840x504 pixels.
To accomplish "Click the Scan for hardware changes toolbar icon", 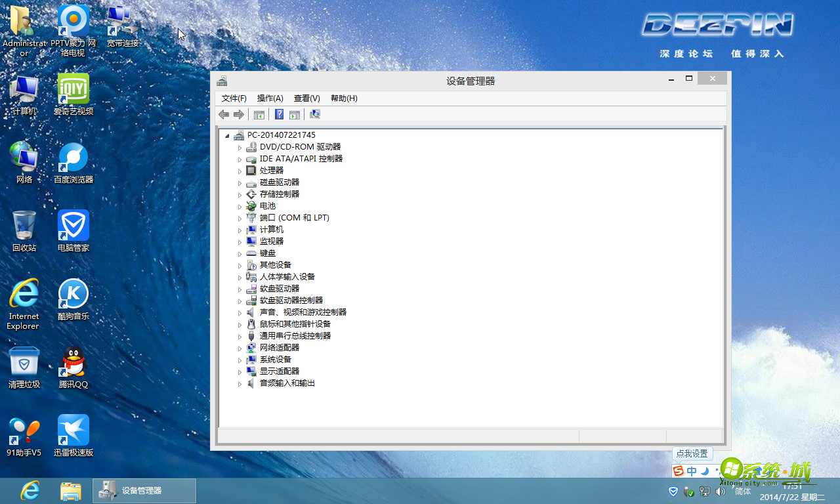I will 314,114.
